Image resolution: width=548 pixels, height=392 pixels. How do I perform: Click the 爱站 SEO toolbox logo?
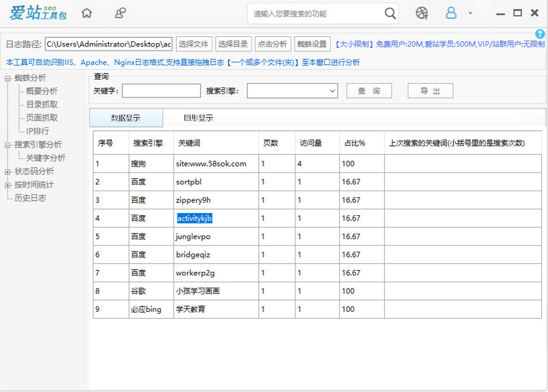38,13
